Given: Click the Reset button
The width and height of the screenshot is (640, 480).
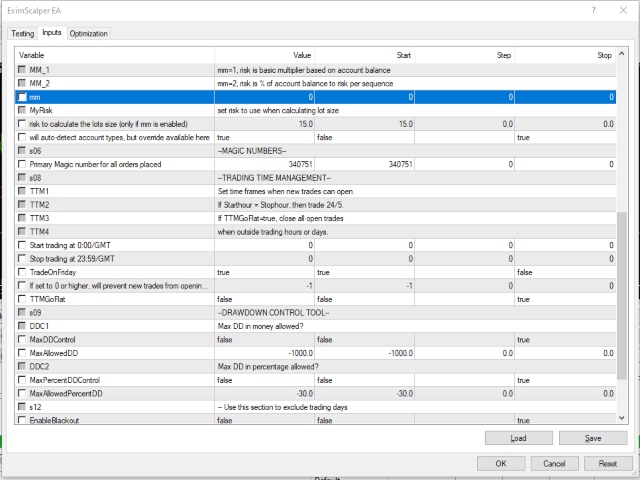Looking at the screenshot, I should [608, 464].
